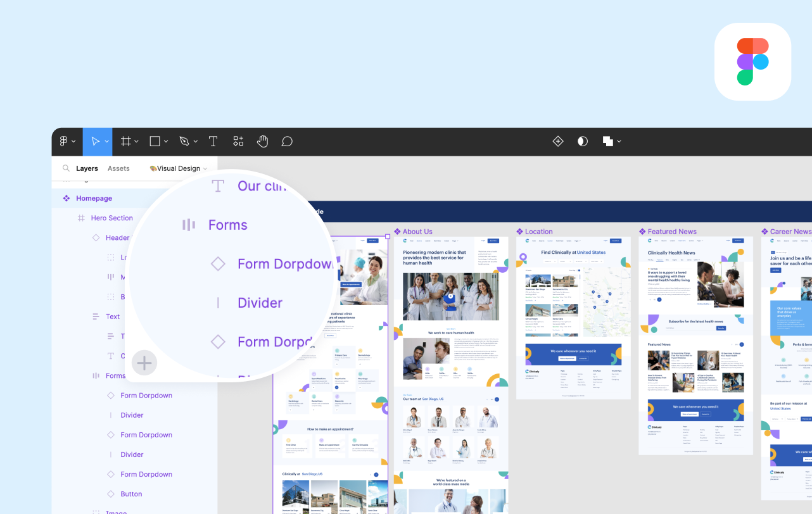The image size is (812, 514).
Task: Select the Move tool
Action: (95, 142)
